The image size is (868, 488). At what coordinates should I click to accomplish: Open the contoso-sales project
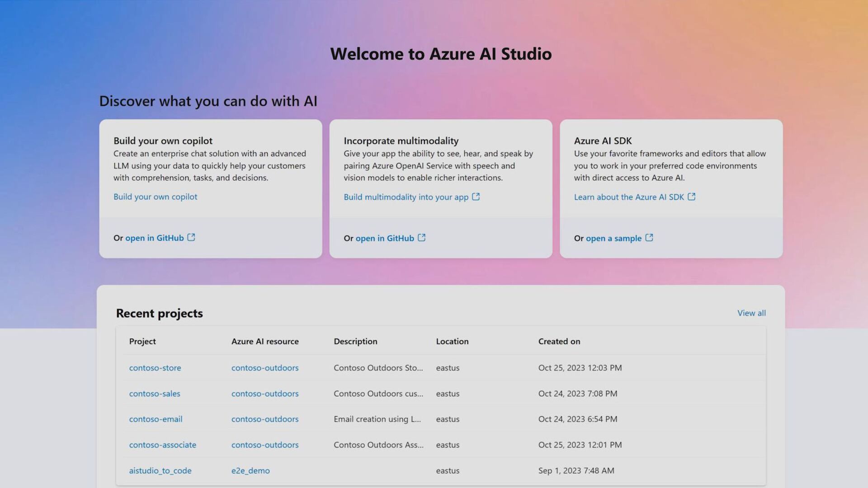[155, 394]
